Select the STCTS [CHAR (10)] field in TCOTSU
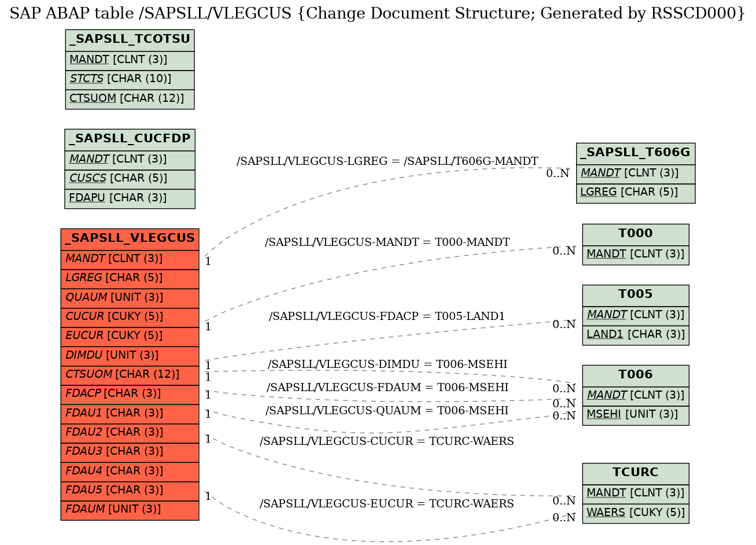 130,79
